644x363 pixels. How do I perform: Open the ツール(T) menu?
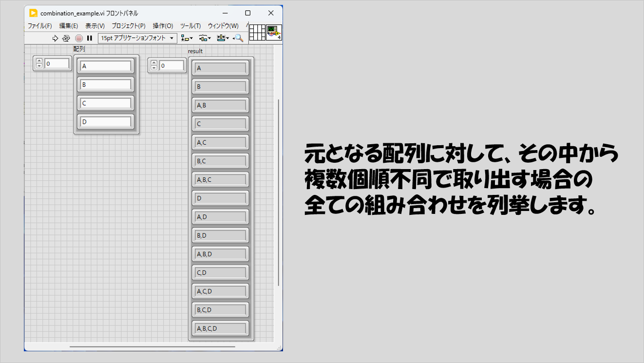pyautogui.click(x=190, y=26)
